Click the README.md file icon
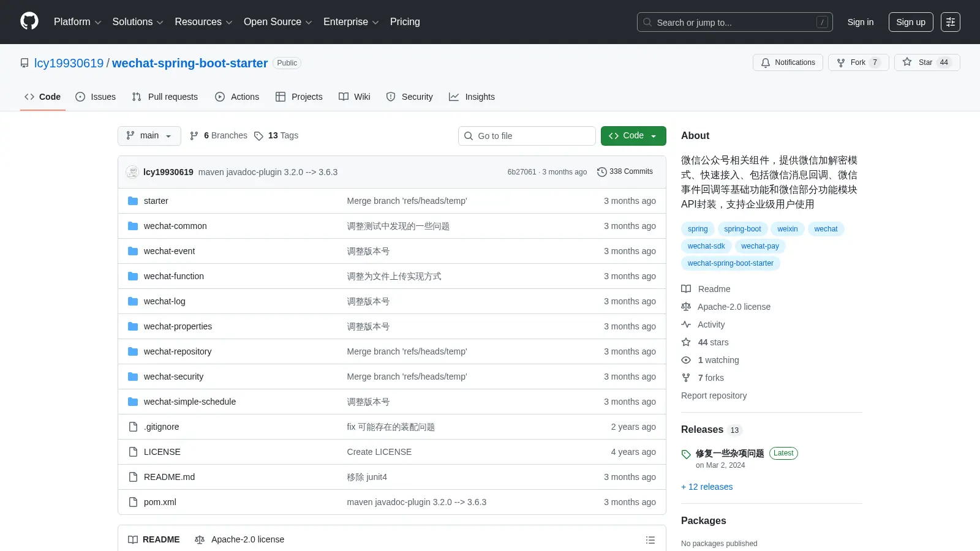The height and width of the screenshot is (551, 980). point(133,477)
